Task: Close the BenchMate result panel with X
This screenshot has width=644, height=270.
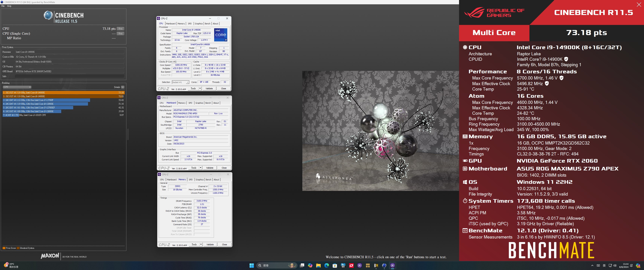Action: (639, 5)
